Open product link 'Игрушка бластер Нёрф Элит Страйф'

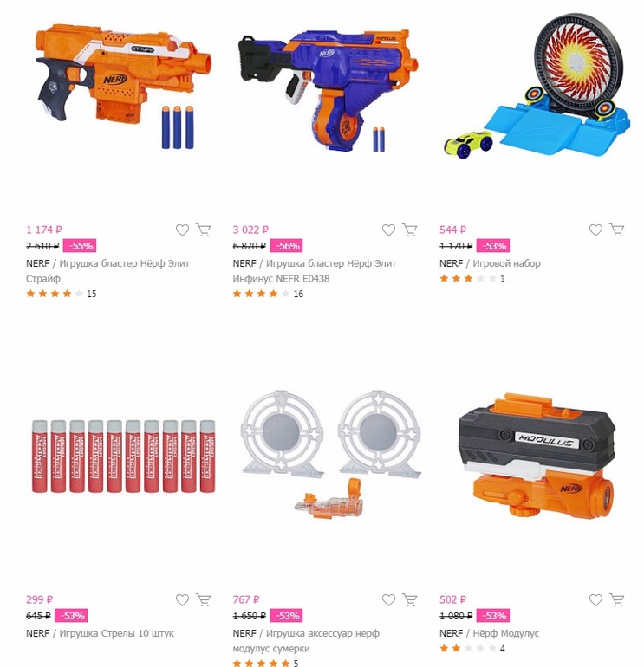pos(107,271)
